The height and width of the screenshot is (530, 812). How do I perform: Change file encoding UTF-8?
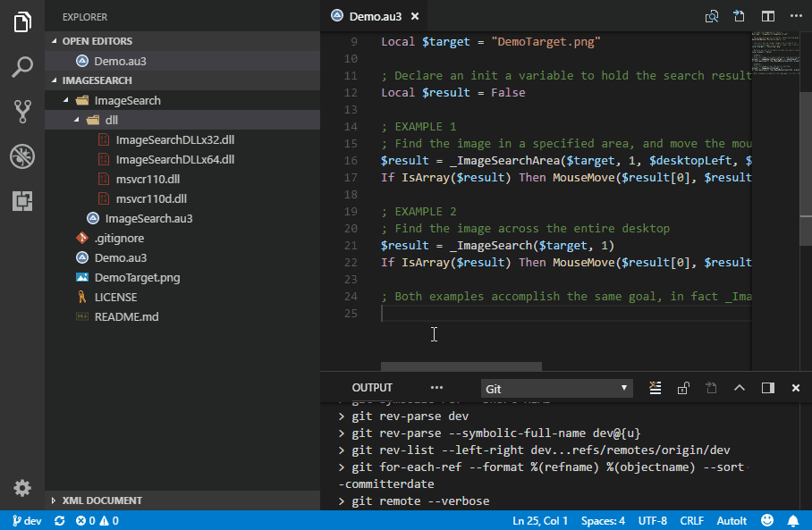pyautogui.click(x=653, y=521)
